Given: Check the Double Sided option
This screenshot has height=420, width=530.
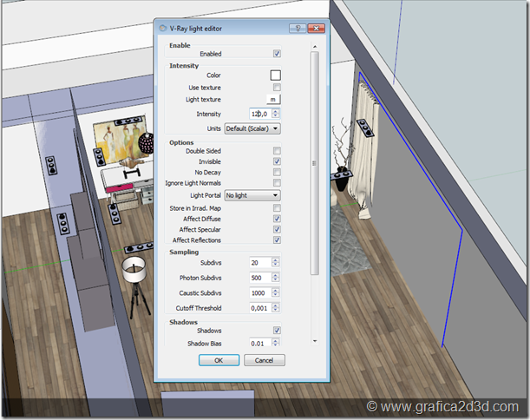Looking at the screenshot, I should [277, 150].
